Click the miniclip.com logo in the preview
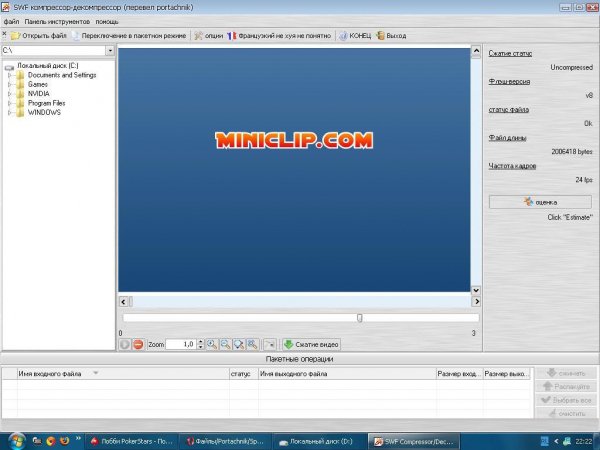 point(294,140)
